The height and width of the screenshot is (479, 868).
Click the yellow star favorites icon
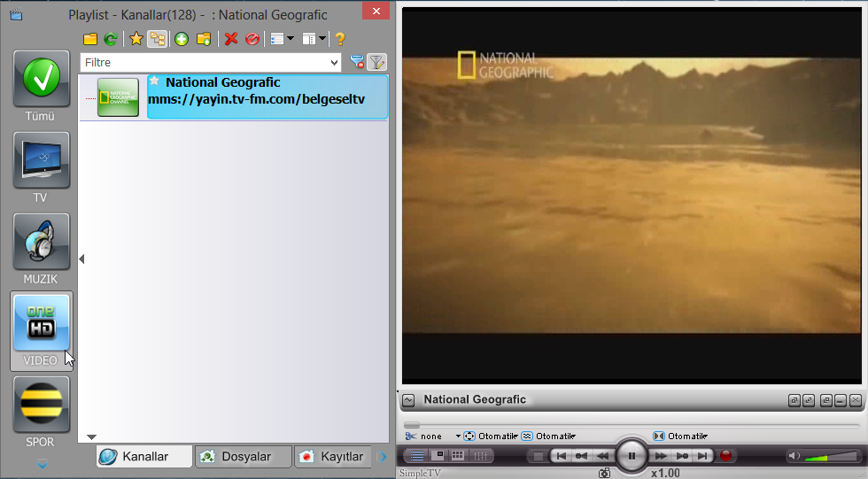pos(136,39)
